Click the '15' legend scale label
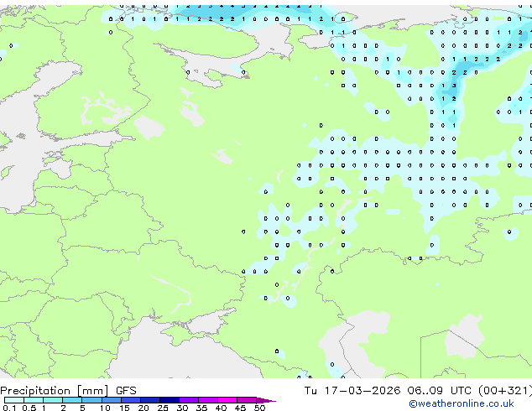 pos(124,408)
